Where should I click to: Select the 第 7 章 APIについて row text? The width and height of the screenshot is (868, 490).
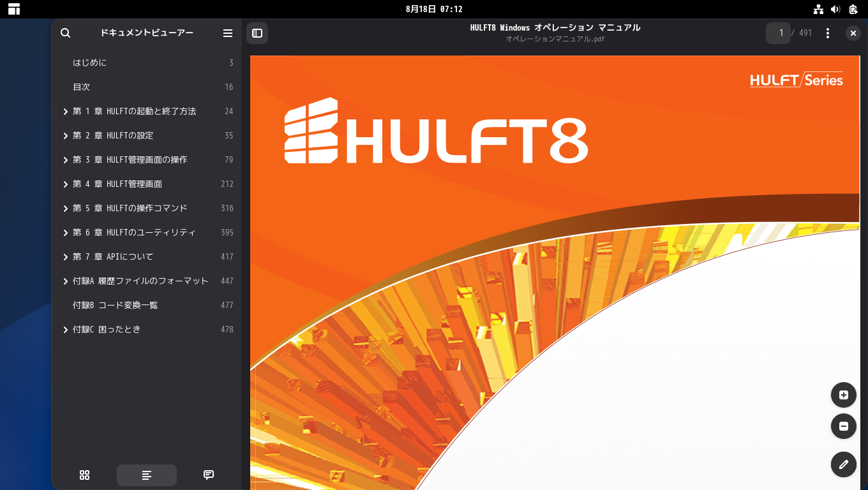[x=113, y=257]
